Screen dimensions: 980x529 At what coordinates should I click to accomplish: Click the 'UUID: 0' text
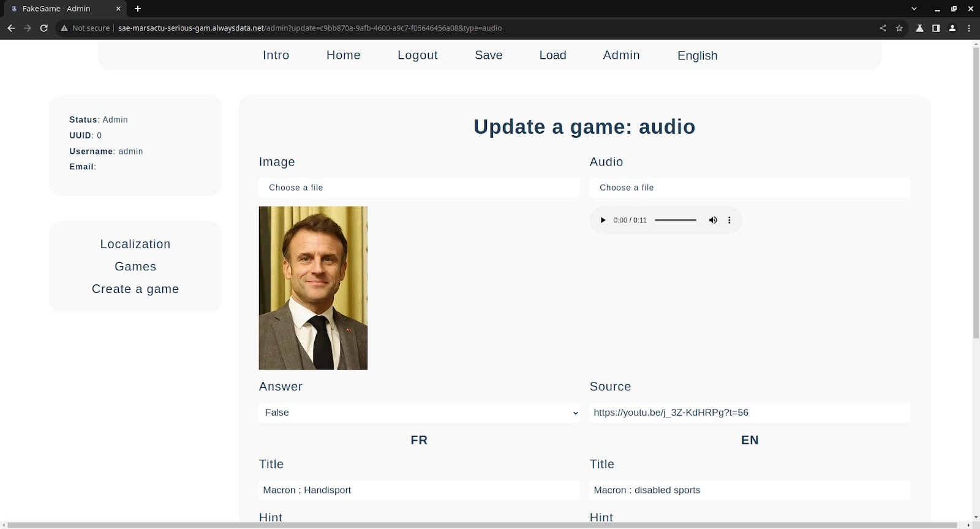pos(86,135)
